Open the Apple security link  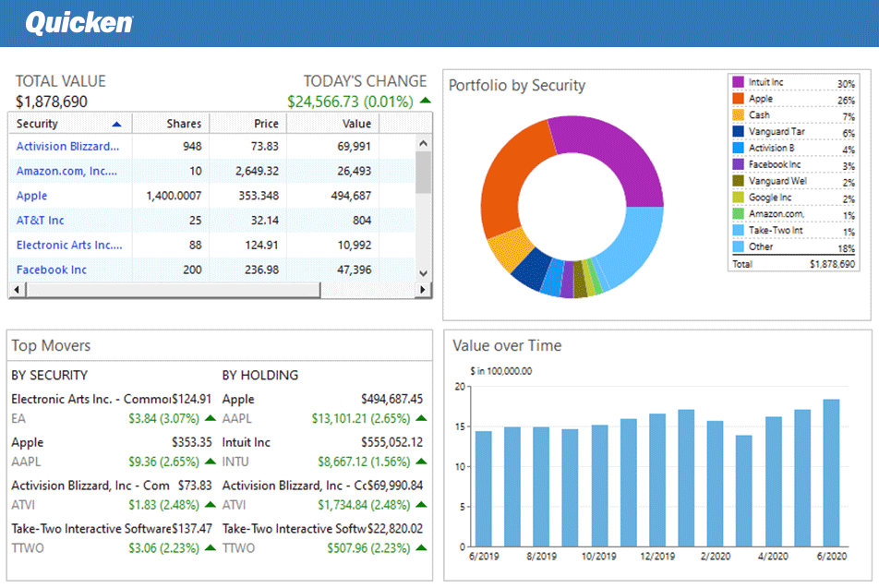[x=31, y=196]
